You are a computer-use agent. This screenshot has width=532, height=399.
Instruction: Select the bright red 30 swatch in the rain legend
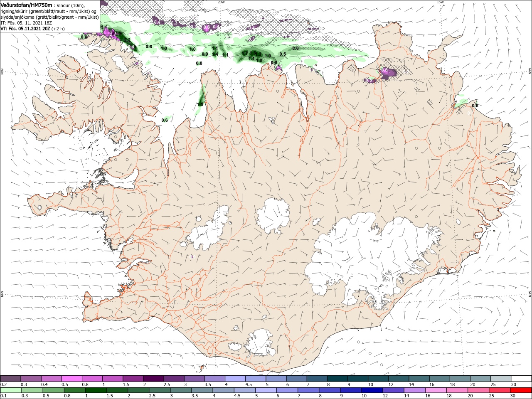(x=521, y=390)
